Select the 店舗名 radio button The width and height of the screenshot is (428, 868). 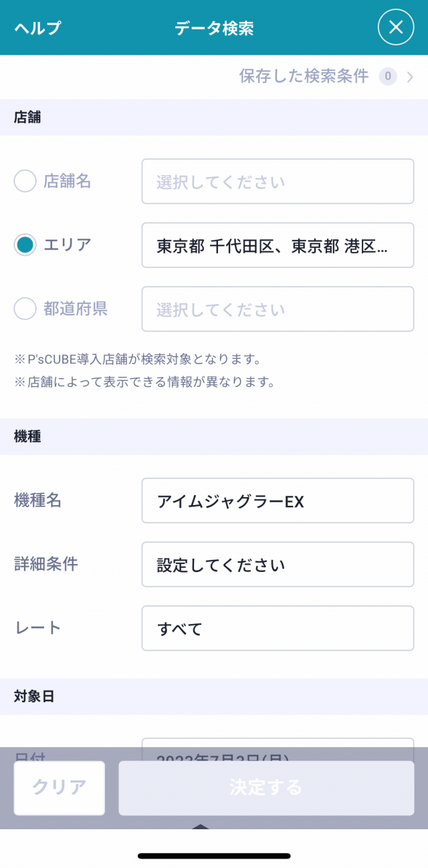click(x=25, y=181)
